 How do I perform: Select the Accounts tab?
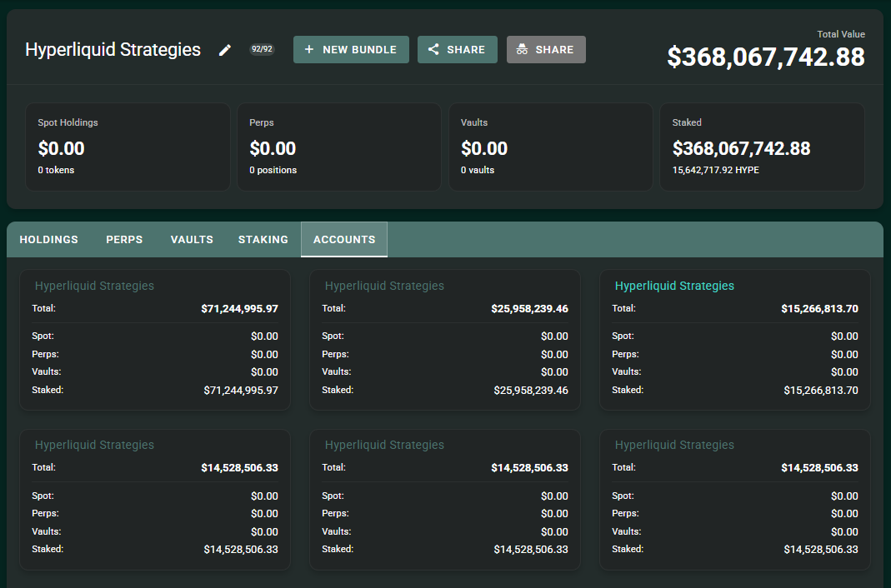[x=344, y=240]
